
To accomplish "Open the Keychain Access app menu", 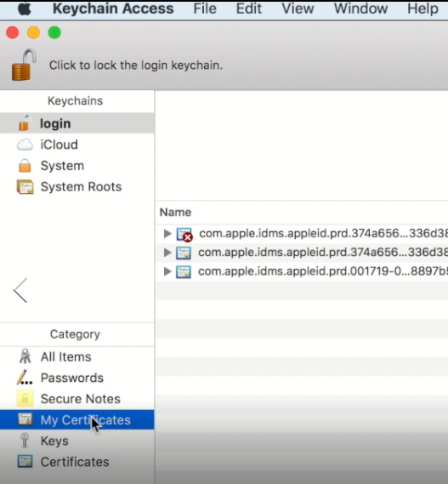I will (113, 9).
